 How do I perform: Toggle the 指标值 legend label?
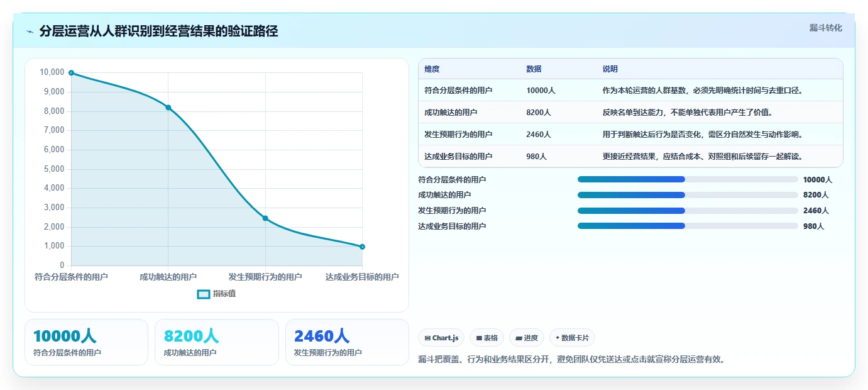tap(224, 294)
